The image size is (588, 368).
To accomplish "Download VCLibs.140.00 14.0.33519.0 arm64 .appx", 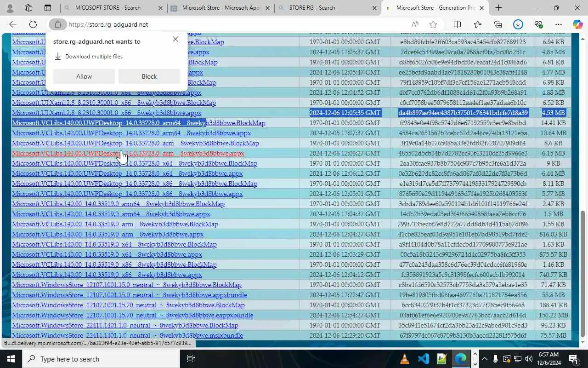I will (x=111, y=214).
